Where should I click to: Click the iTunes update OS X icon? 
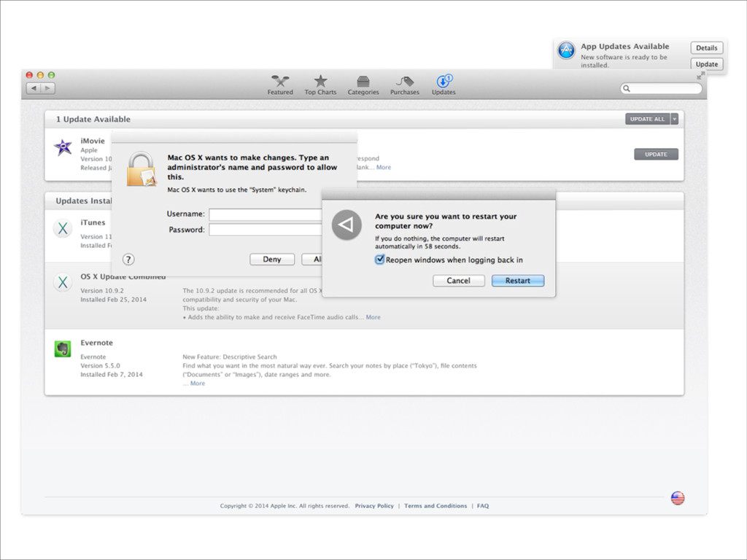(x=63, y=228)
